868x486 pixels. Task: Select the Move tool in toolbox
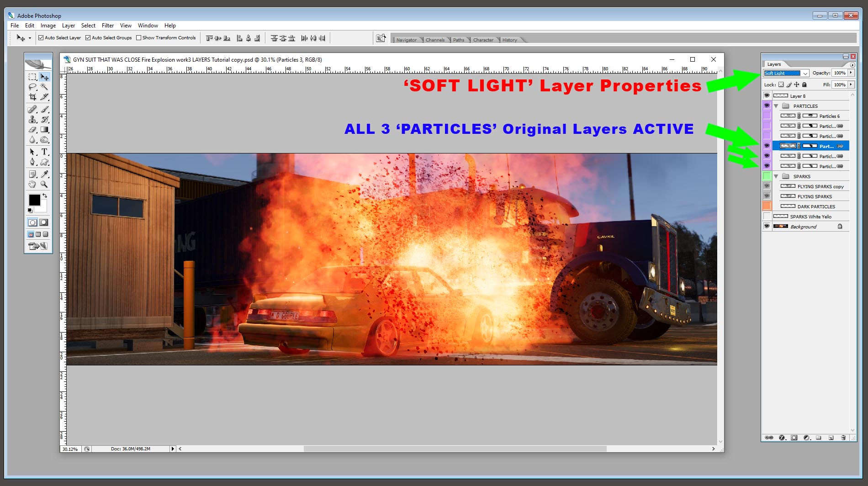pyautogui.click(x=44, y=77)
